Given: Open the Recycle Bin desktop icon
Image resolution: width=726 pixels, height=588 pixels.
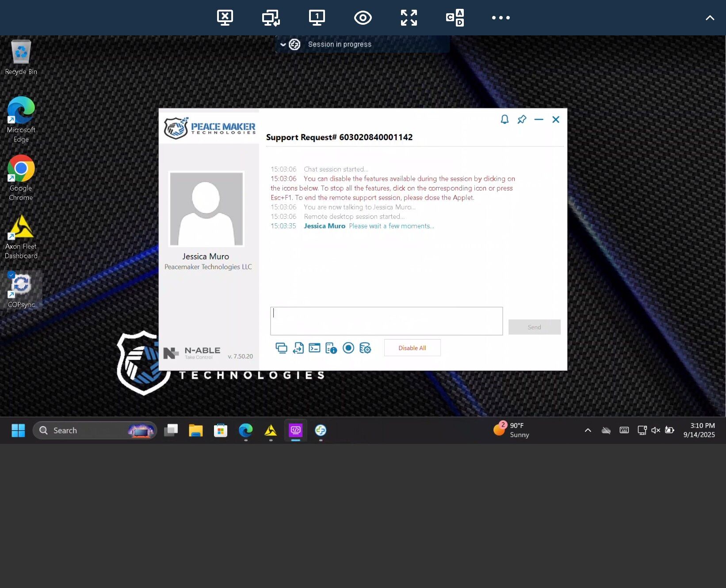Looking at the screenshot, I should pos(21,57).
